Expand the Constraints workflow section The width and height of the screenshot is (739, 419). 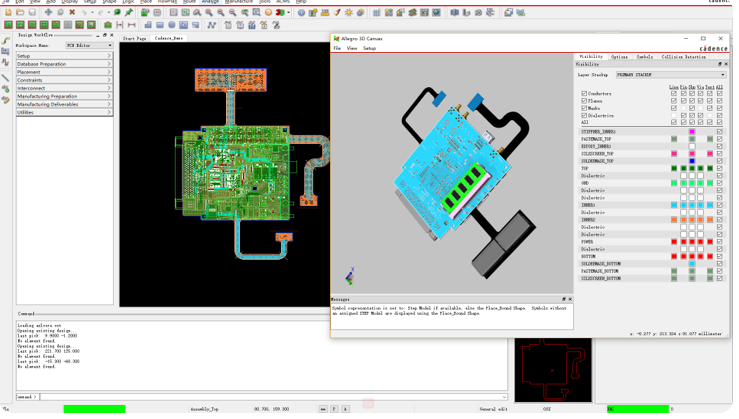[64, 80]
